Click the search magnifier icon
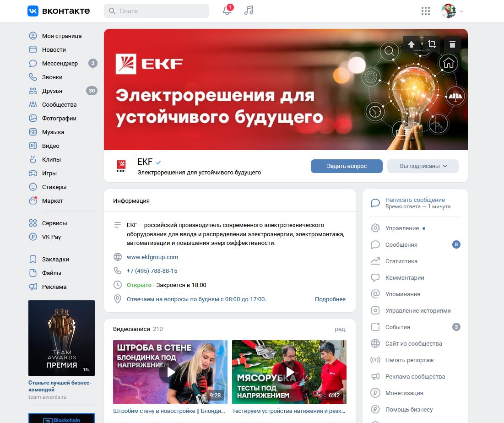The width and height of the screenshot is (504, 423). (x=112, y=11)
